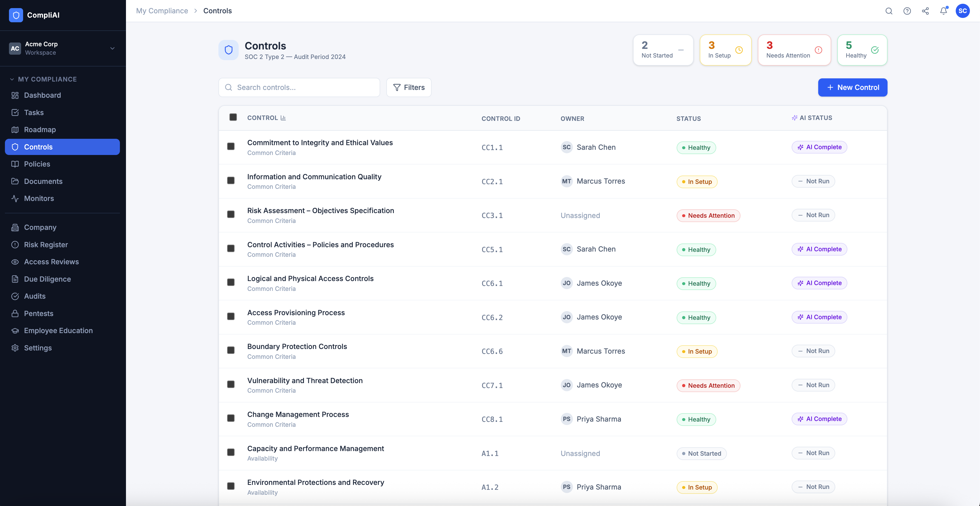Toggle the select-all checkbox in table header
Image resolution: width=980 pixels, height=506 pixels.
(233, 117)
